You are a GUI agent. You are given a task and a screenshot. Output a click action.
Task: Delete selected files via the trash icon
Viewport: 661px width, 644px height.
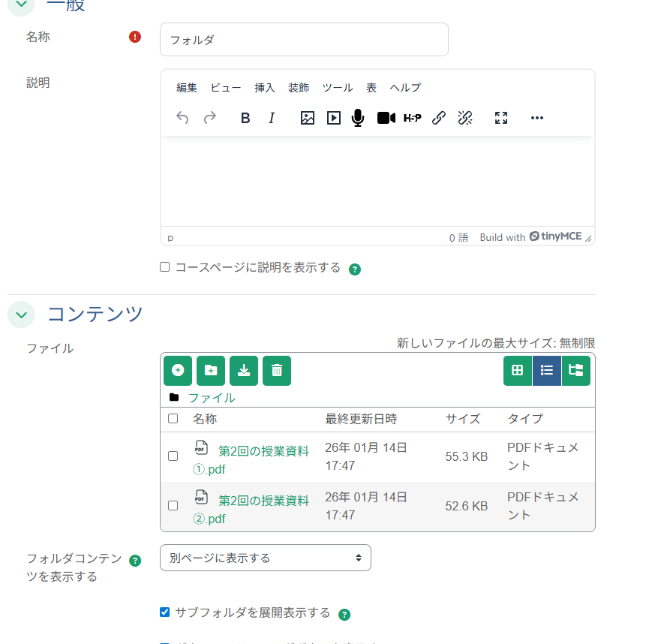pos(276,370)
